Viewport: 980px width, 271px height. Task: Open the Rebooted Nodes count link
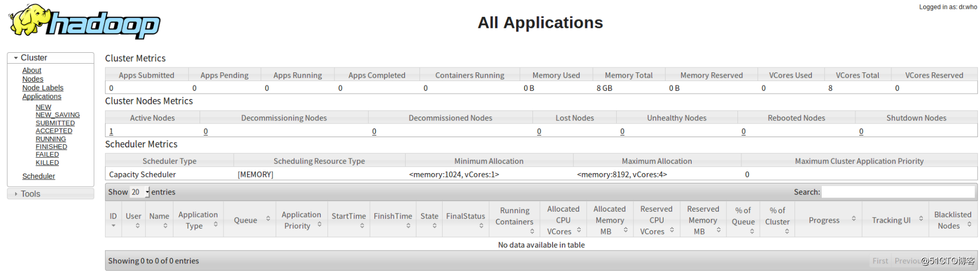(743, 131)
